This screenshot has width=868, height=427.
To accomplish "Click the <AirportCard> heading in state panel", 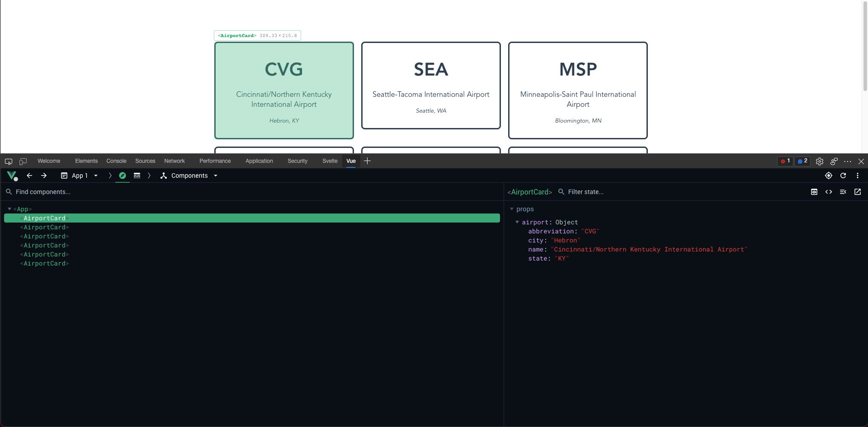I will (530, 192).
